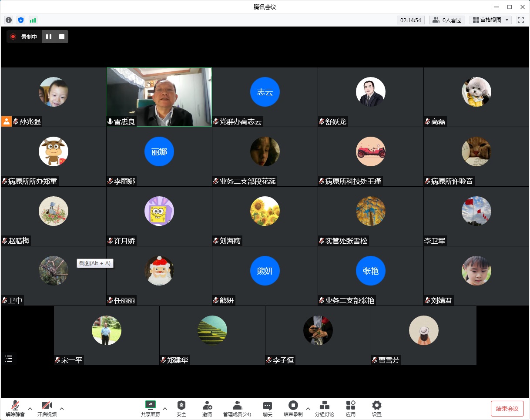The height and width of the screenshot is (420, 530).
Task: Open the meeting info icon
Action: (9, 20)
